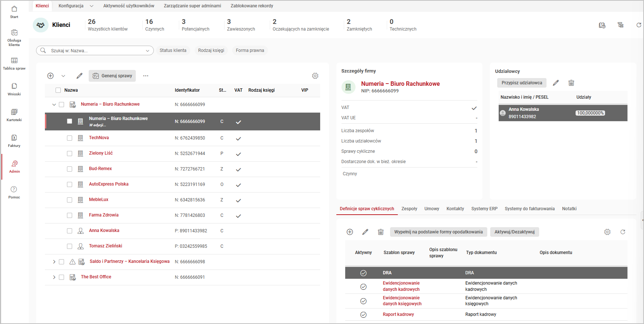Screen dimensions: 644x324
Task: Switch to the Zespoły tab
Action: point(409,209)
